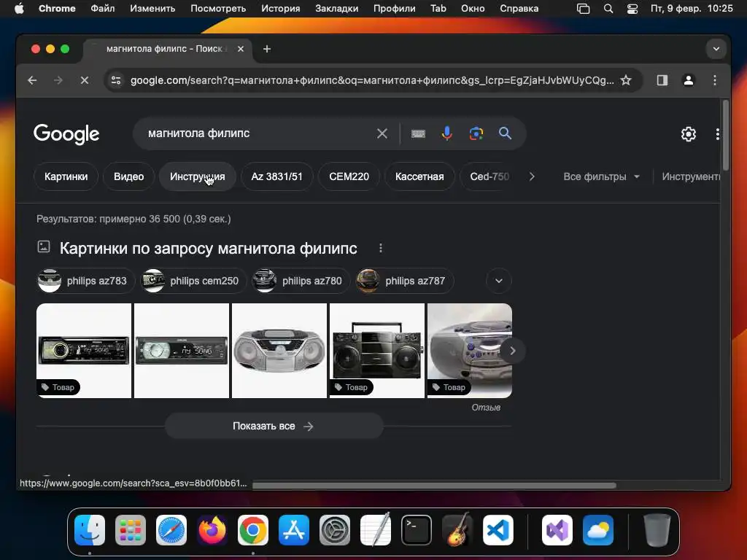The height and width of the screenshot is (560, 747).
Task: Select the Инструкция filter chip
Action: tap(197, 176)
